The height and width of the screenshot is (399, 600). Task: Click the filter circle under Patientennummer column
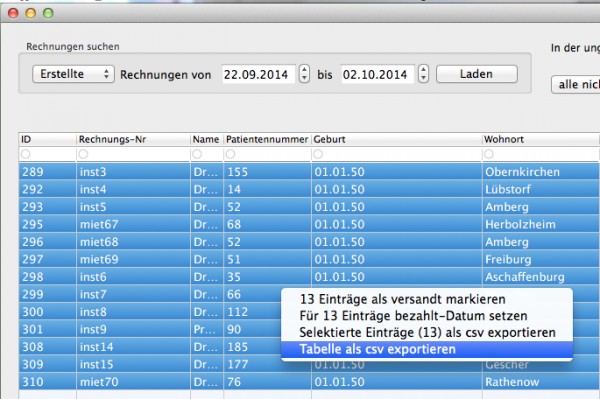(x=230, y=154)
